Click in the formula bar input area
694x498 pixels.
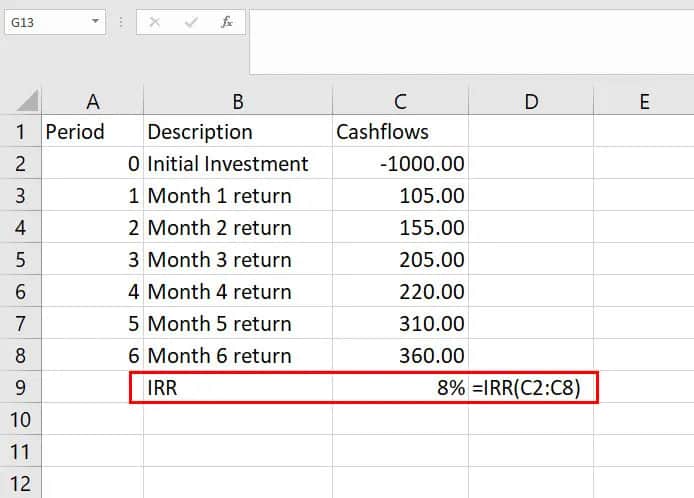470,40
